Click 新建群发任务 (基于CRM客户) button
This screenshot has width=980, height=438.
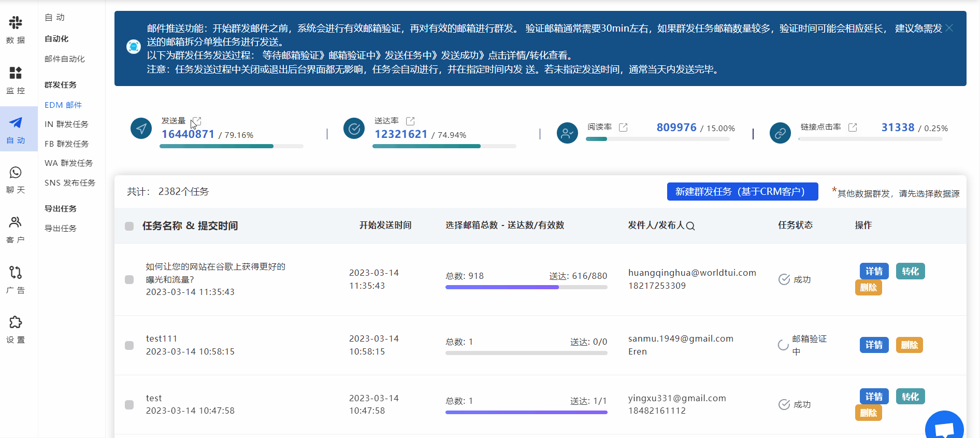tap(743, 191)
